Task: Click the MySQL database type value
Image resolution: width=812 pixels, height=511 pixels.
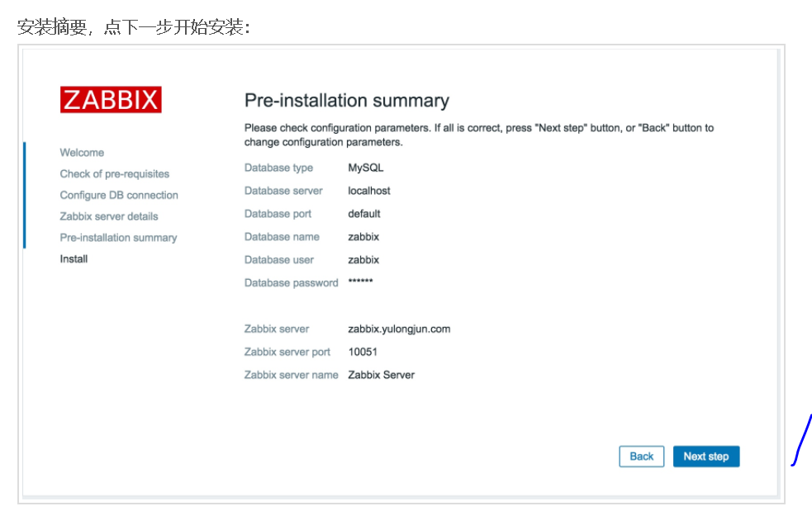Action: (366, 168)
